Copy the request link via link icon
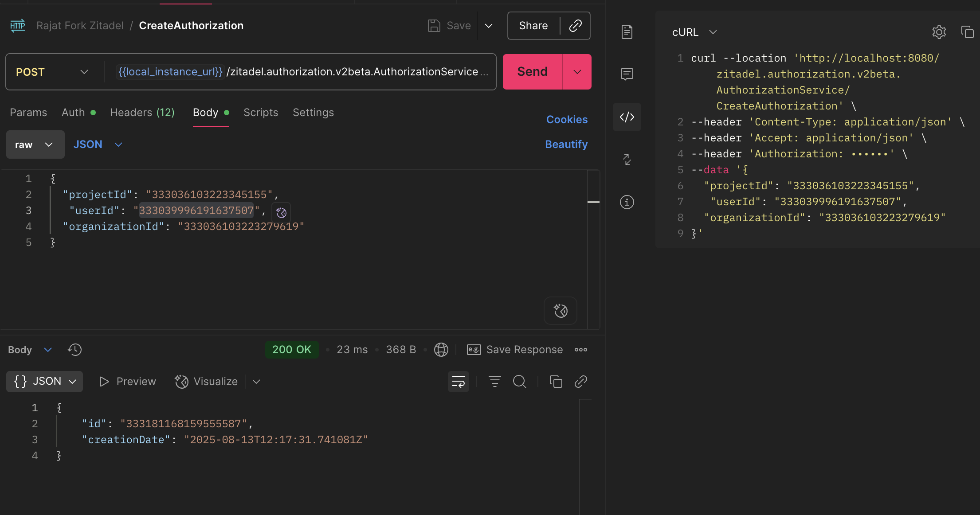The height and width of the screenshot is (515, 980). click(575, 26)
